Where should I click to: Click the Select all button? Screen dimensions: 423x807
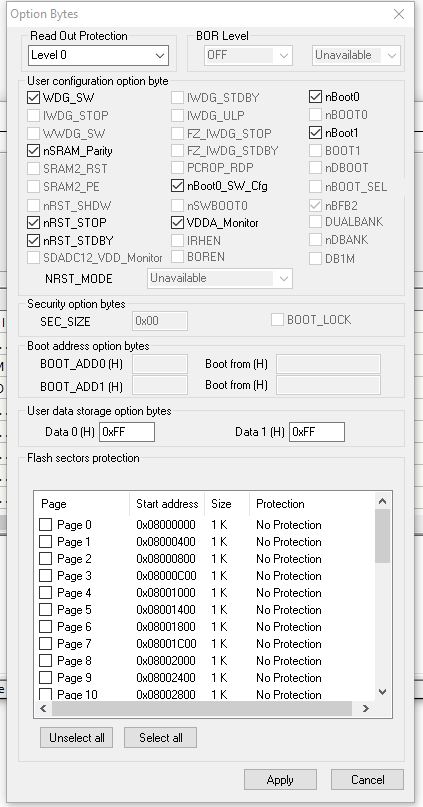coord(161,738)
